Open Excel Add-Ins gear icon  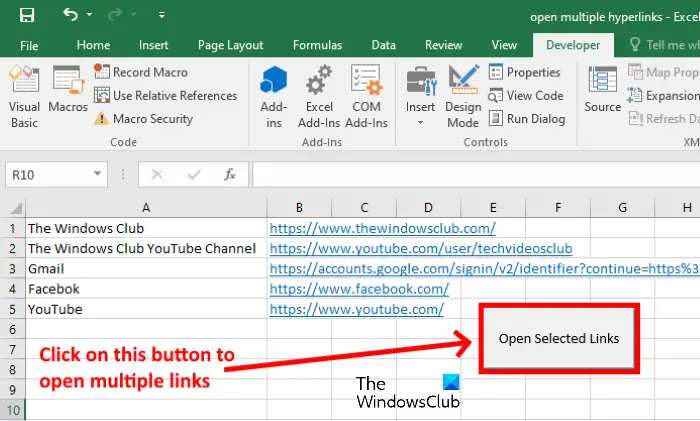[319, 80]
